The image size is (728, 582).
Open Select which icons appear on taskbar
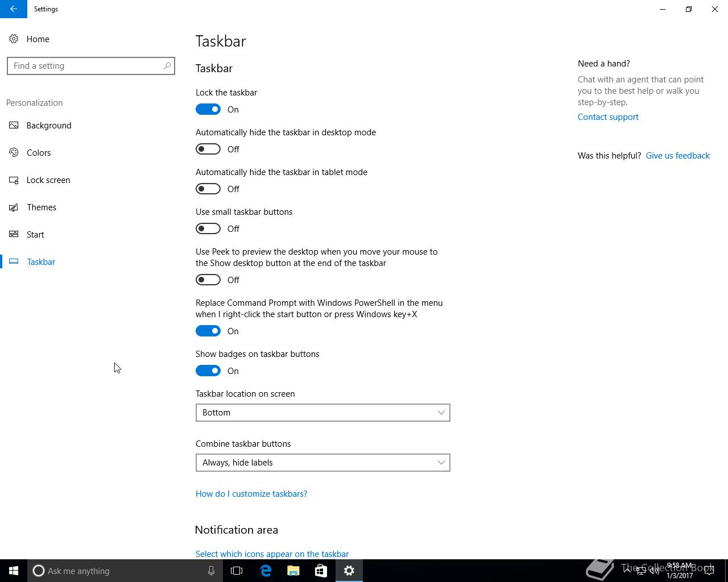click(x=272, y=554)
